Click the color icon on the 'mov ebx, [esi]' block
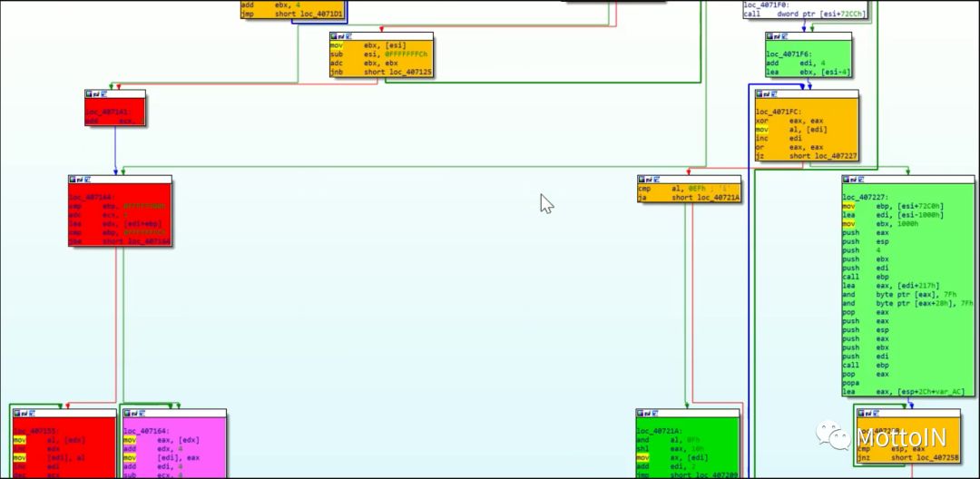 334,36
